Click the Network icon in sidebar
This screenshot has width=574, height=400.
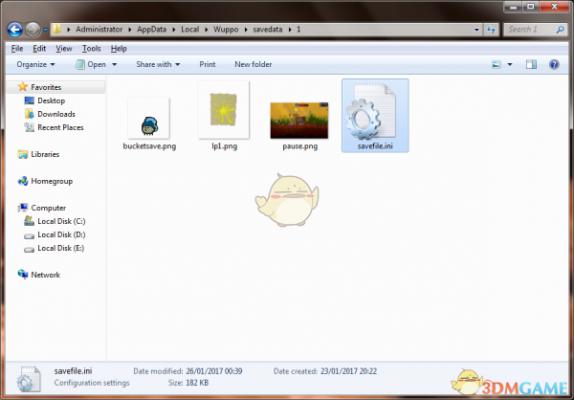click(x=23, y=274)
